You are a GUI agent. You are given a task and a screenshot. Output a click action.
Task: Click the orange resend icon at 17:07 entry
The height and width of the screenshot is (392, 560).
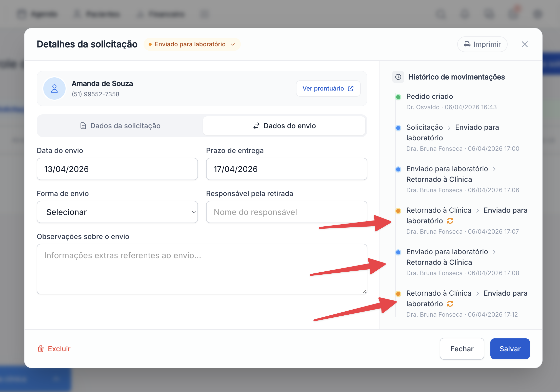coord(450,221)
